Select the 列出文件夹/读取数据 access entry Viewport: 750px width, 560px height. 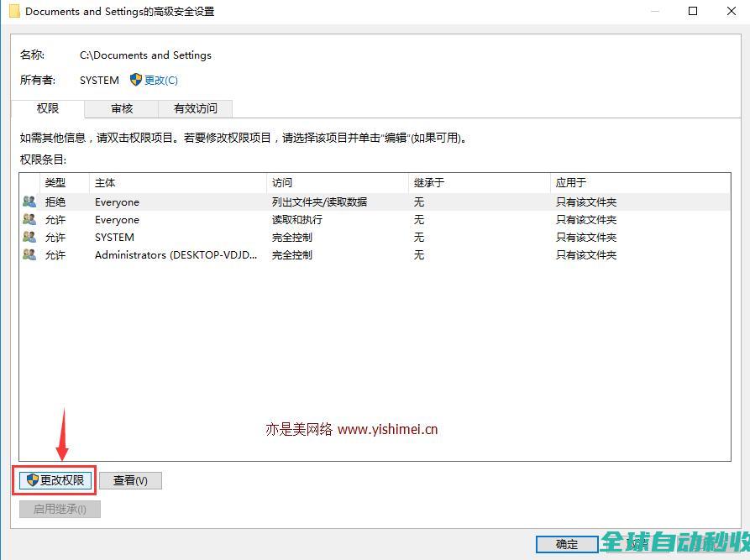point(319,201)
